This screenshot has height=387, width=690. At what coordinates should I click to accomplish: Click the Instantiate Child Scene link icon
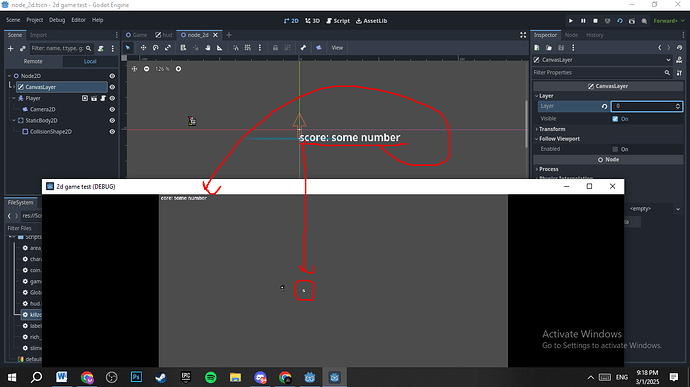click(23, 48)
